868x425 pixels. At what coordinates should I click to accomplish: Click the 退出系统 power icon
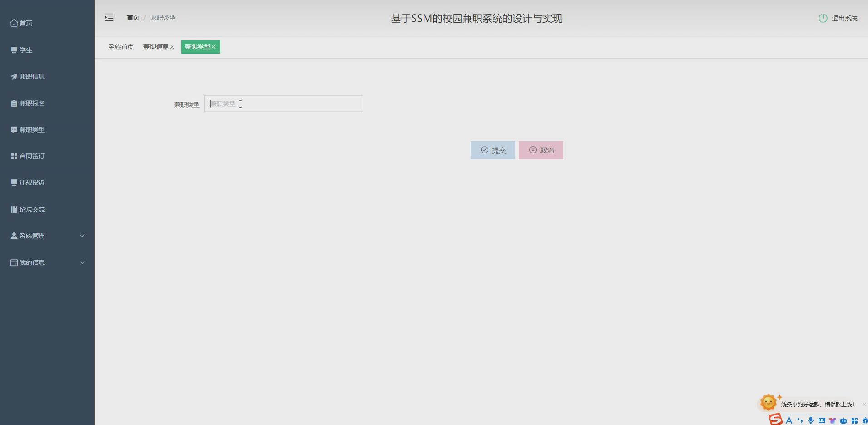824,18
